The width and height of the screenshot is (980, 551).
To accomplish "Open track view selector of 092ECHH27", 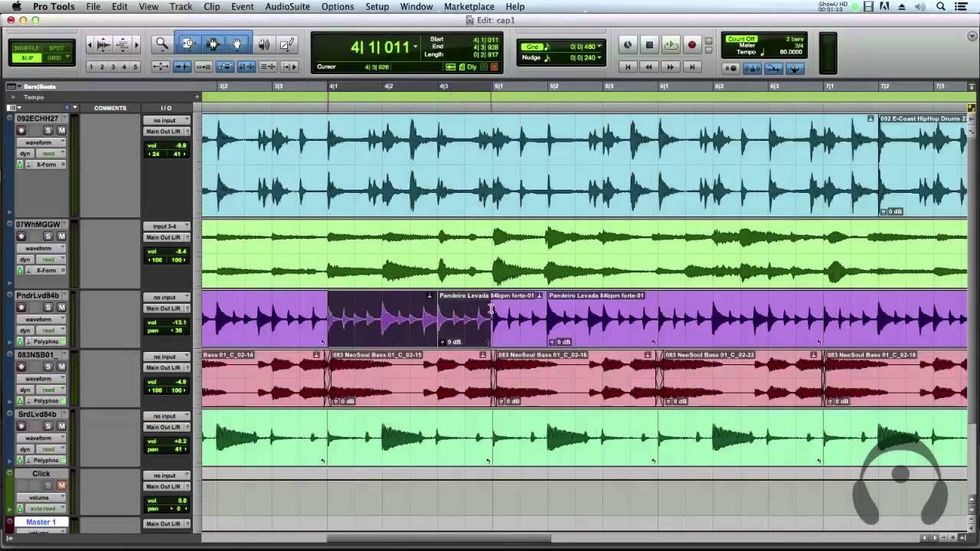I will pyautogui.click(x=41, y=142).
